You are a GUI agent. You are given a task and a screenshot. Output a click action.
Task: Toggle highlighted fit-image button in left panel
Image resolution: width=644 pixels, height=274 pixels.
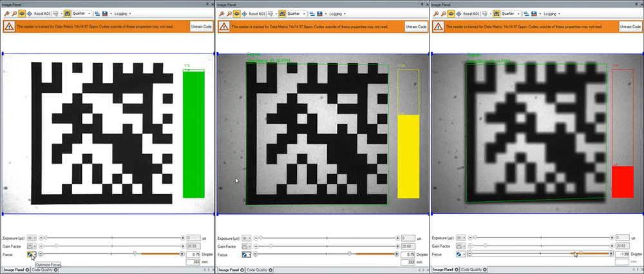point(21,14)
